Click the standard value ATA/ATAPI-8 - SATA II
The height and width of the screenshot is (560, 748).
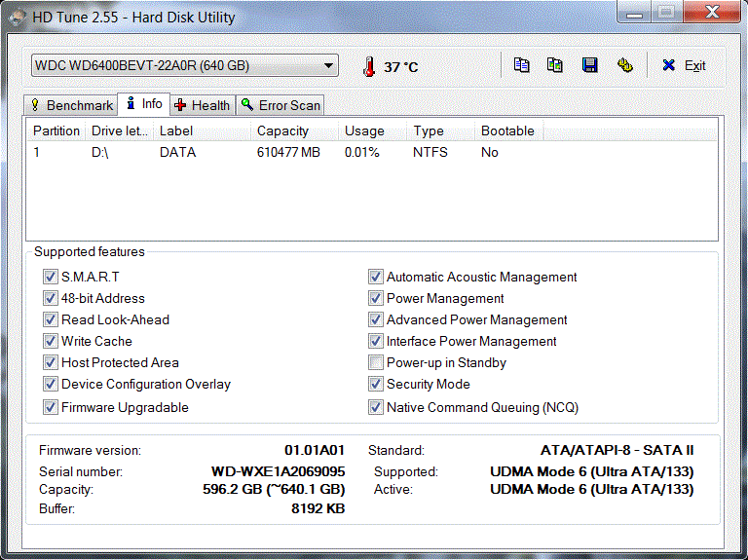[x=617, y=450]
